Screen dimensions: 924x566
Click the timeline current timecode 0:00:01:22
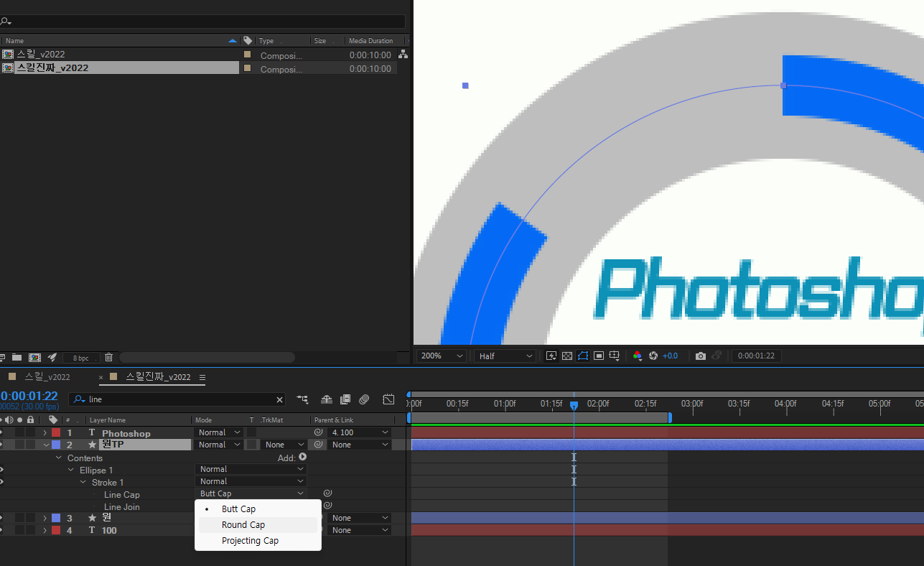pyautogui.click(x=29, y=396)
